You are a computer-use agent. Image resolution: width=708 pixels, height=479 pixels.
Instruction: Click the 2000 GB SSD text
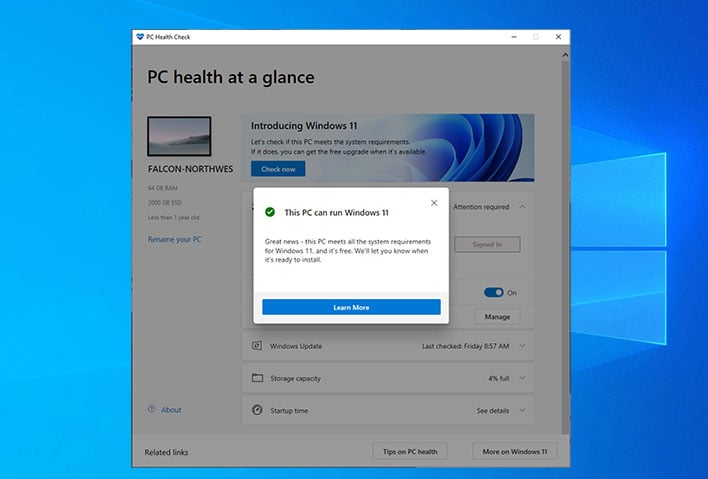pos(165,203)
